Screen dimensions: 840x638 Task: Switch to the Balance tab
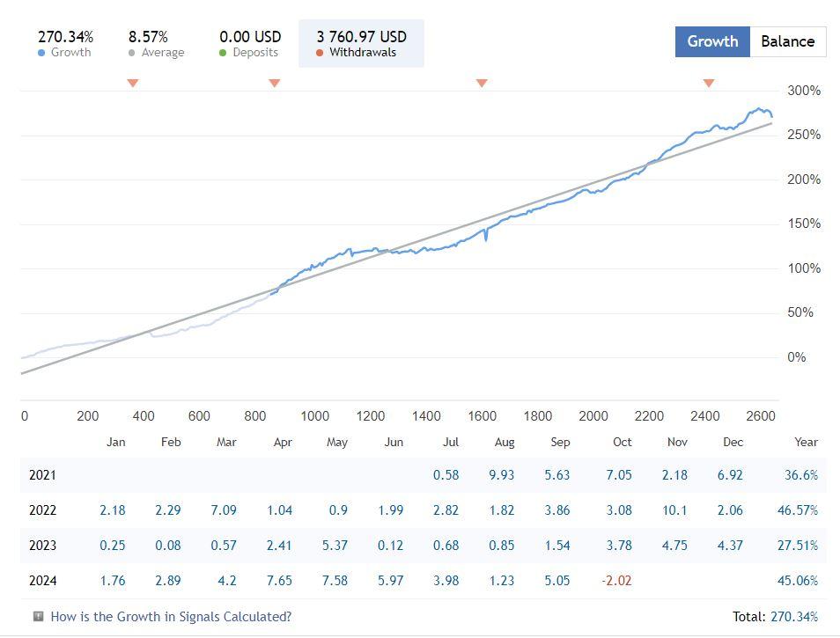[787, 41]
